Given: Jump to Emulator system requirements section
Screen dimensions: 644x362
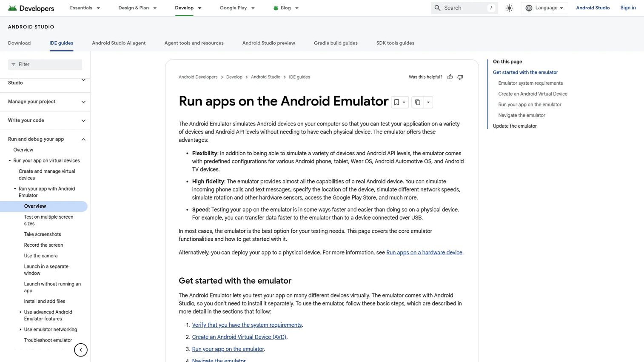Looking at the screenshot, I should point(530,83).
